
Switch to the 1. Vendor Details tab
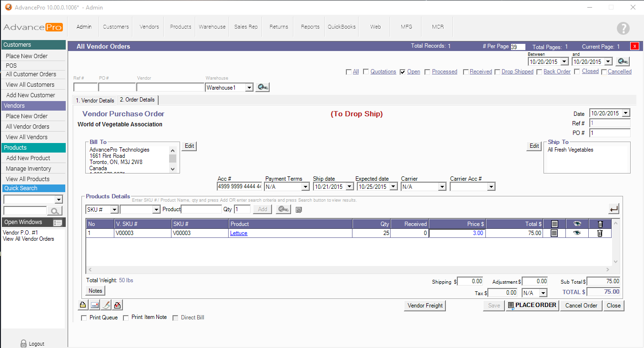95,101
